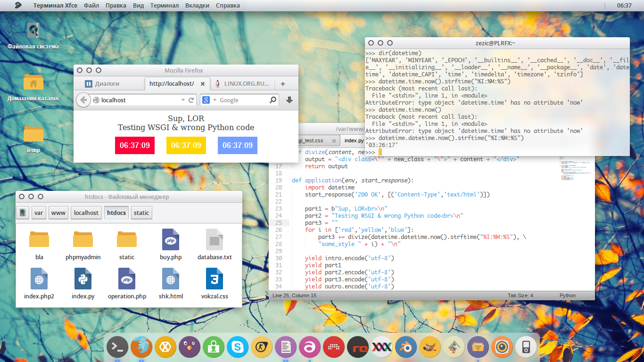Click the yellow 06:37:09 box
The height and width of the screenshot is (362, 644).
[x=186, y=145]
